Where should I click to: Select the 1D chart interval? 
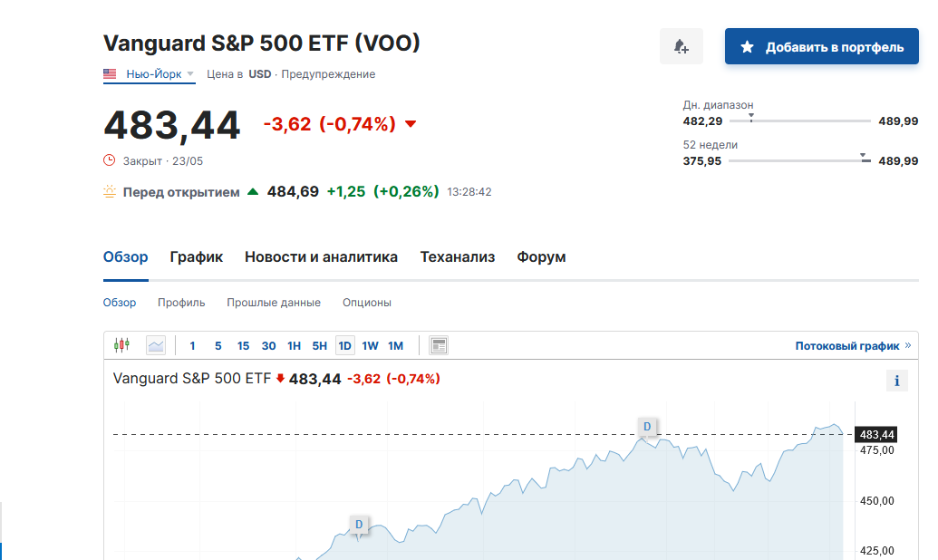344,345
